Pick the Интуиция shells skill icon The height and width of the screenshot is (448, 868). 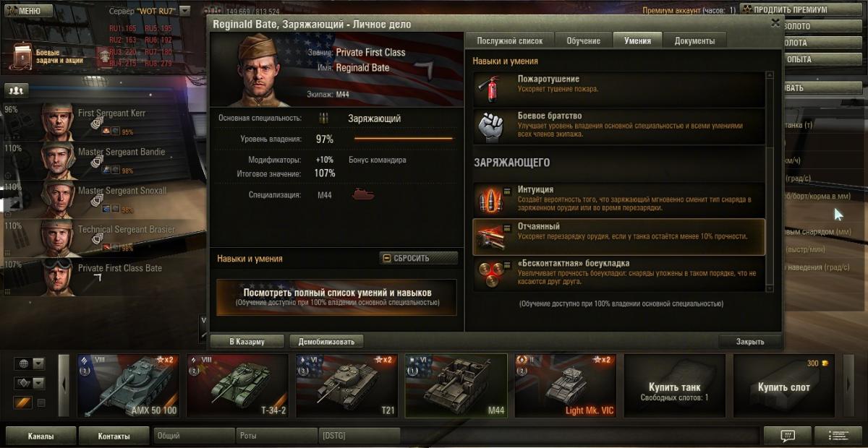488,199
